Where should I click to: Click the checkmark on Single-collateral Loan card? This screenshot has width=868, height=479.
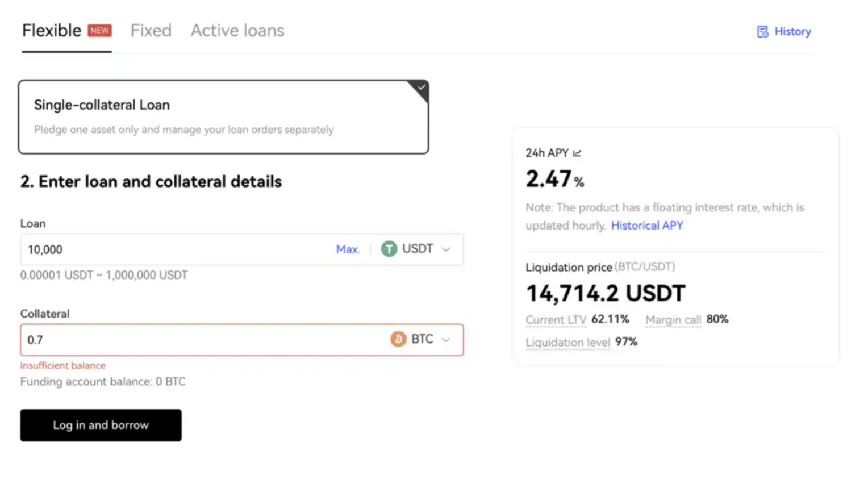point(420,88)
